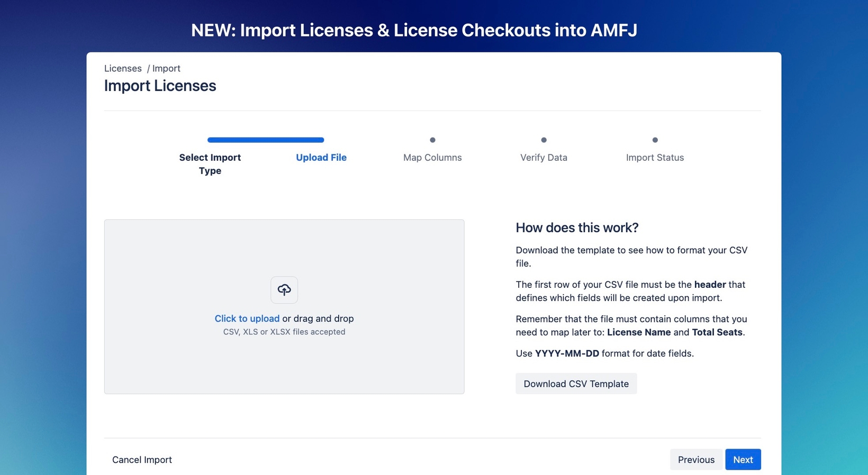The width and height of the screenshot is (868, 475).
Task: Click the Map Columns step dot
Action: coord(432,140)
